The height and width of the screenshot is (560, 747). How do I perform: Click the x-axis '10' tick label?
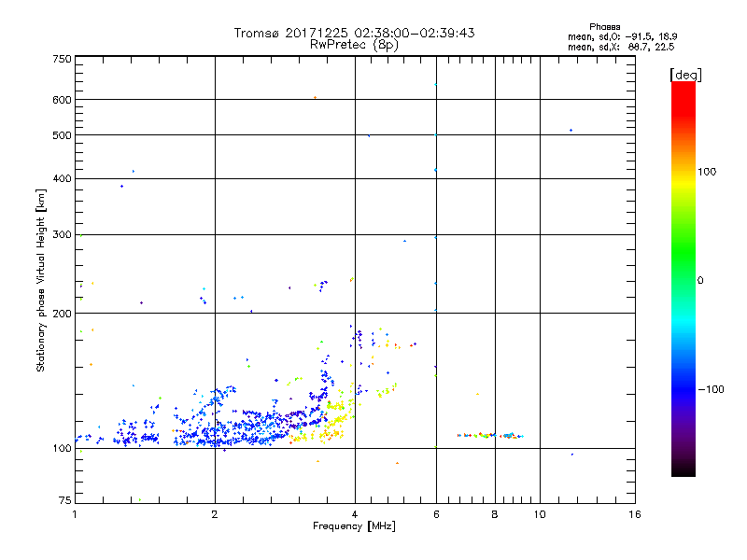[540, 514]
